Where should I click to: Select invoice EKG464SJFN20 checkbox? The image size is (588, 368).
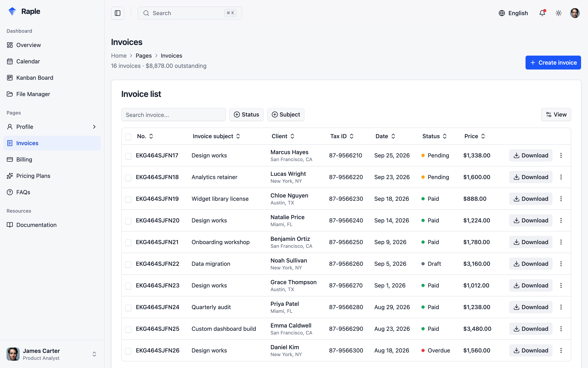[x=128, y=221]
